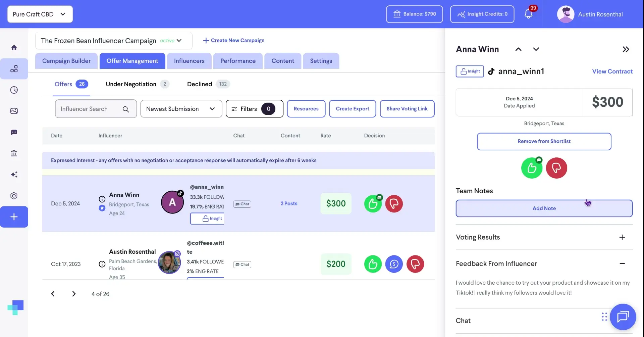The height and width of the screenshot is (337, 644).
Task: Open the Insight Credits icon in top bar
Action: pyautogui.click(x=462, y=14)
